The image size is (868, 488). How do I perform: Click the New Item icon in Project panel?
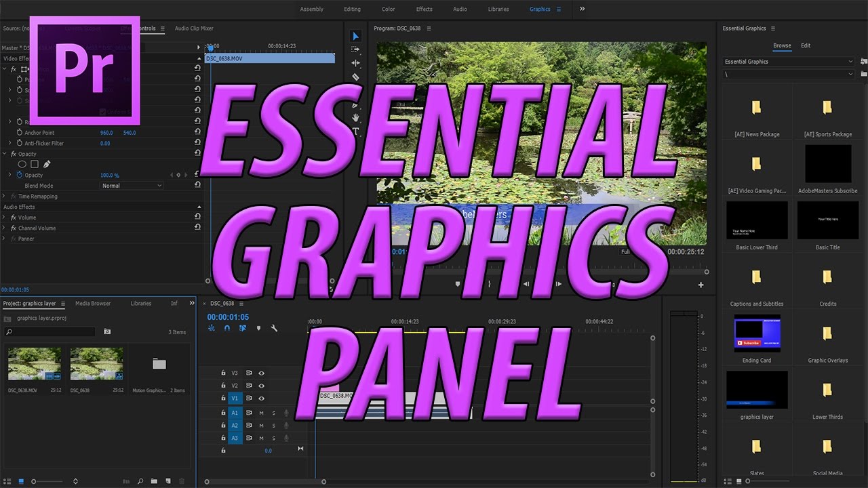pyautogui.click(x=167, y=481)
